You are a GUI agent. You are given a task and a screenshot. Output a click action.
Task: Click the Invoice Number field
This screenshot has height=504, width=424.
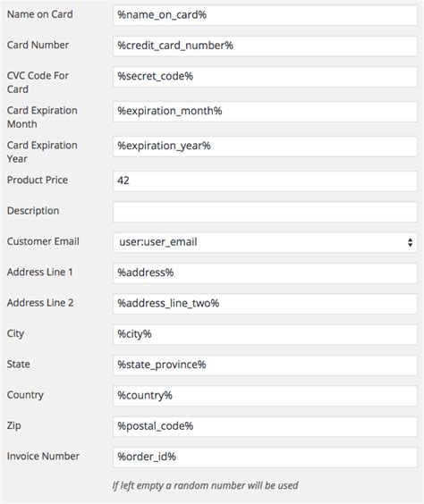coord(265,457)
